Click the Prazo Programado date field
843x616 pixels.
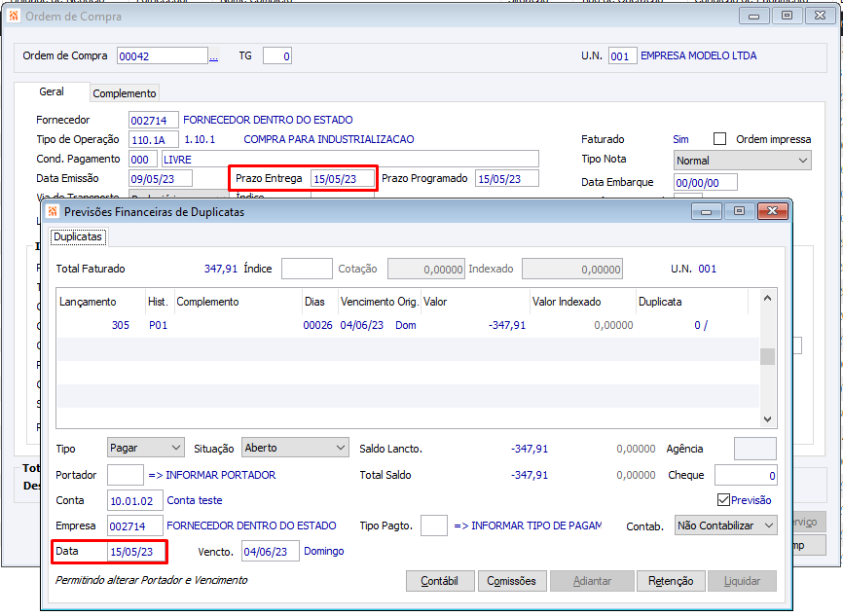point(507,178)
